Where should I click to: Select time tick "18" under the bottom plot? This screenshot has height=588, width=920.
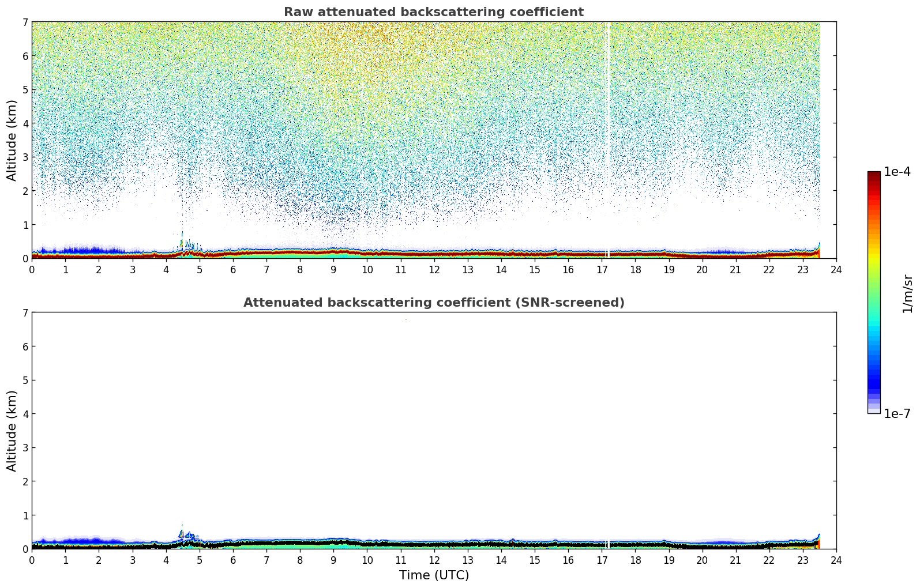pos(635,560)
